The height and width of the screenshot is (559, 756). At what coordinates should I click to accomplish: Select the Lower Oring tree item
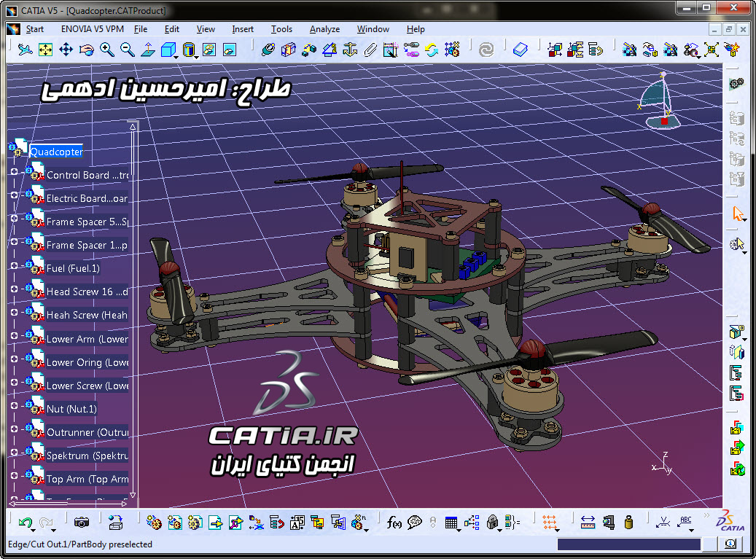pos(87,362)
